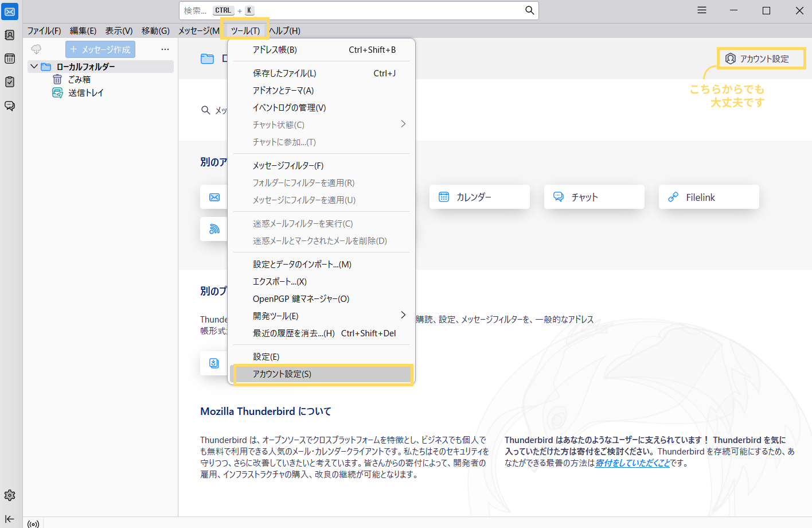Click the Filelink setup button

coord(708,197)
